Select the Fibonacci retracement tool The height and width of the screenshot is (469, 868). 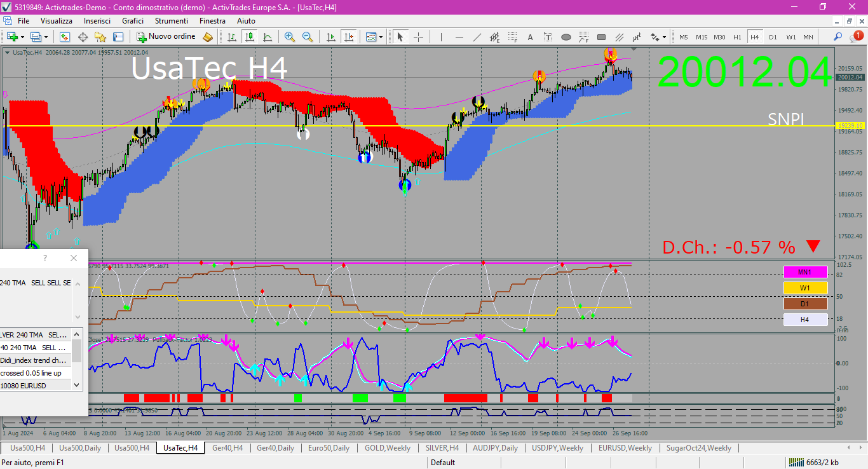click(512, 37)
